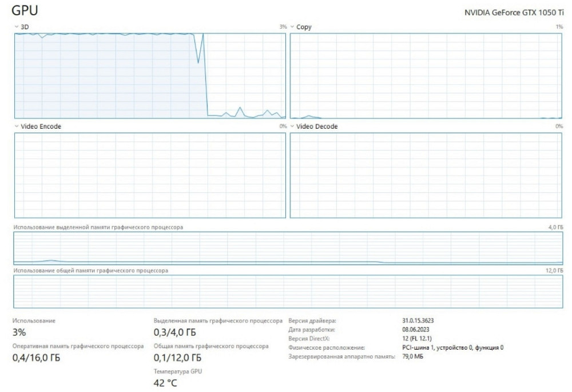Screen dimensions: 572x392
Task: Open the 3D engine dropdown
Action: click(x=22, y=27)
